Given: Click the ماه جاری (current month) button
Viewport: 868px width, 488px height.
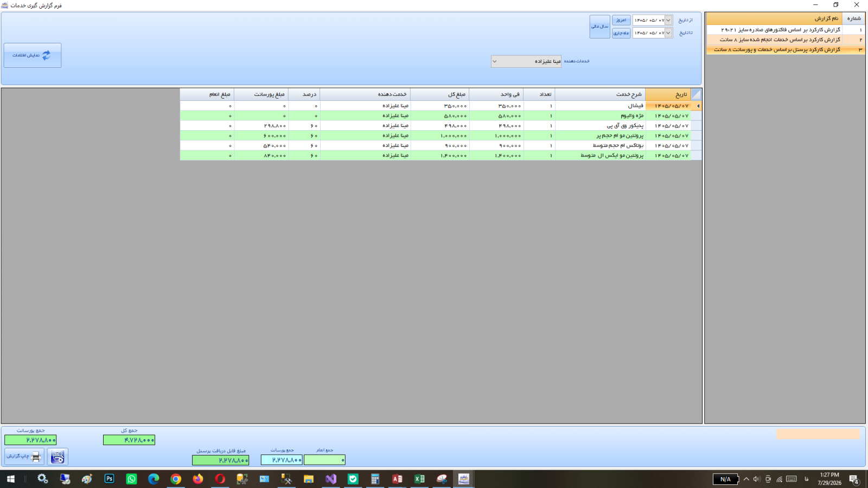Looking at the screenshot, I should coord(621,33).
